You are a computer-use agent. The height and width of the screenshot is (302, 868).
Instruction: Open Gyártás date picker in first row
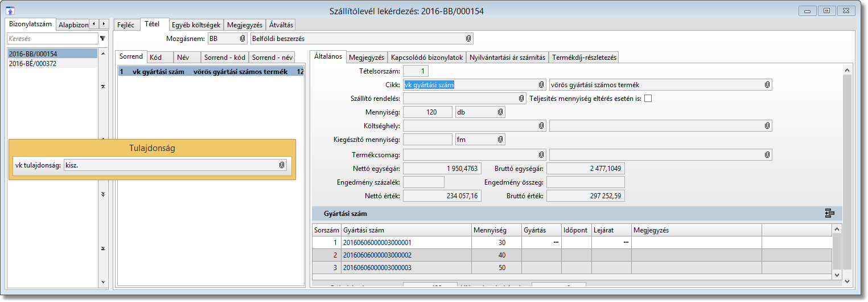[556, 242]
